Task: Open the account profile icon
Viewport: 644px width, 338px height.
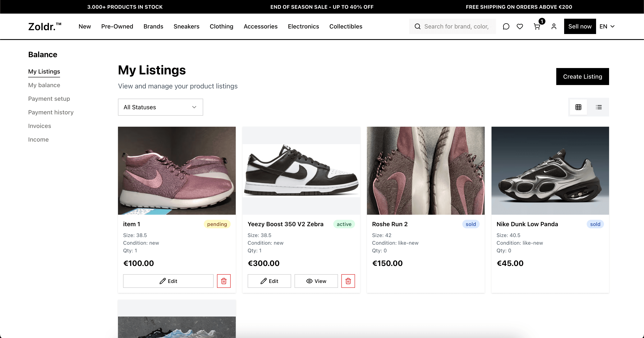Action: pos(554,26)
